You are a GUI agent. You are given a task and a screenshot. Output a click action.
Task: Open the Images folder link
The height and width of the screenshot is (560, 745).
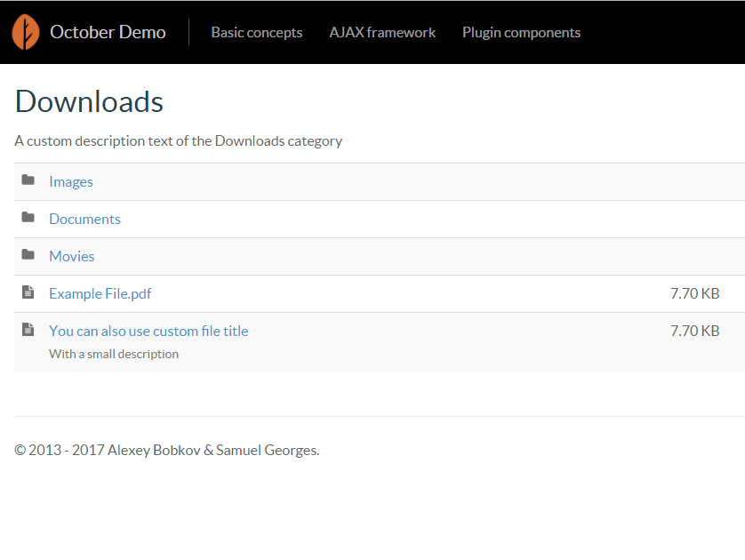click(71, 182)
